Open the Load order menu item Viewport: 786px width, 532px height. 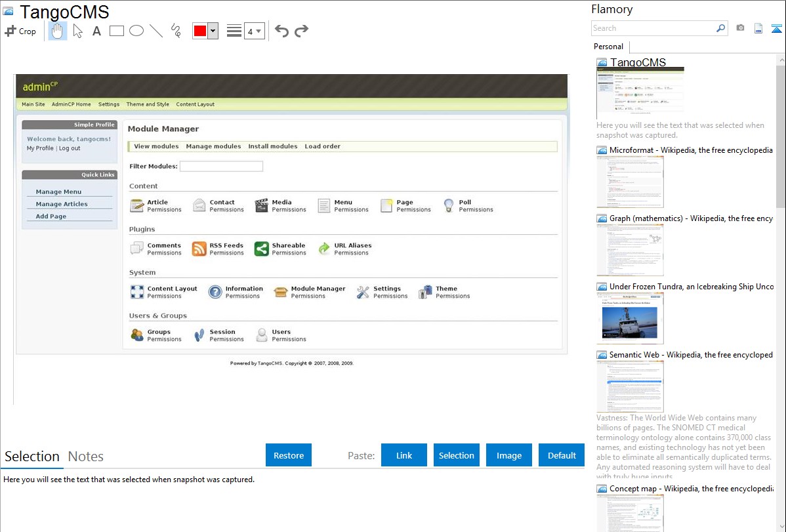[x=322, y=146]
